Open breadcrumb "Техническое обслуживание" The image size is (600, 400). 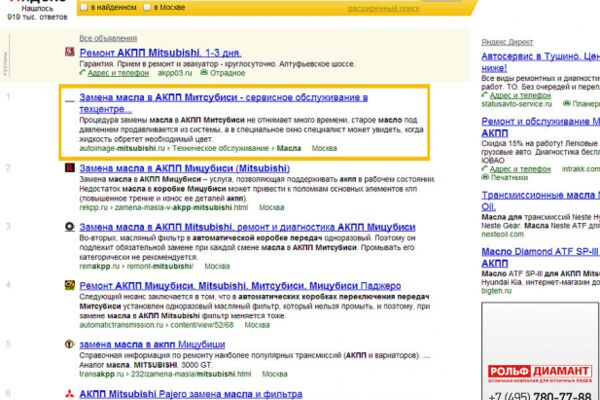coord(220,148)
